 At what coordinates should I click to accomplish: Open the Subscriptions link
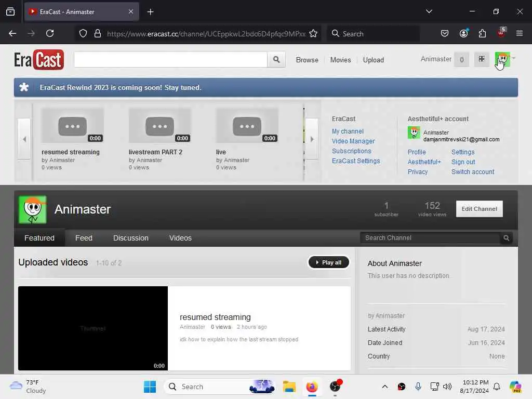coord(352,151)
